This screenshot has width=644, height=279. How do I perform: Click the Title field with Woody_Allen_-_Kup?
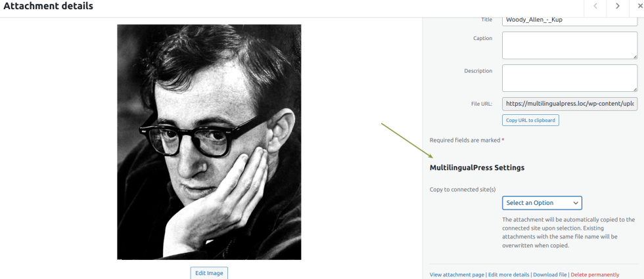570,20
